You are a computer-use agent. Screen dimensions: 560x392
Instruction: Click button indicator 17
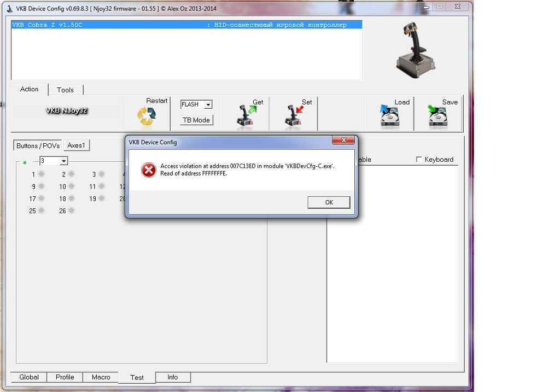[42, 198]
